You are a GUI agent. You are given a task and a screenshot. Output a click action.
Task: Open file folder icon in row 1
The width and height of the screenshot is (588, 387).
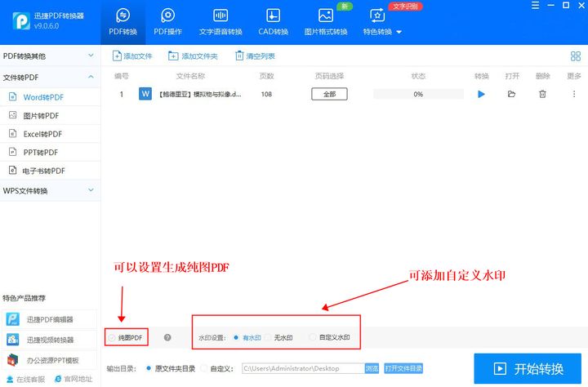tap(511, 94)
